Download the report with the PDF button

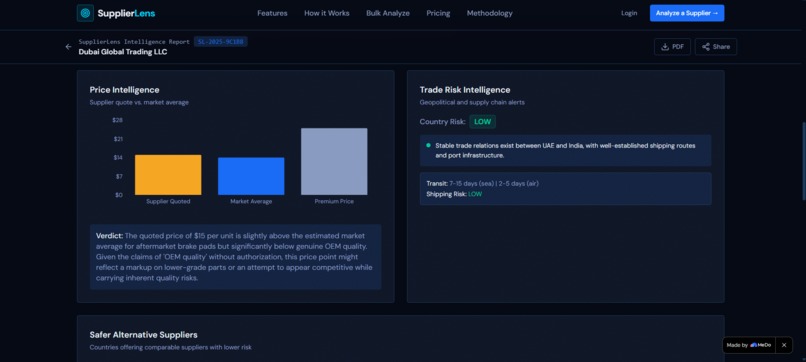click(x=672, y=47)
